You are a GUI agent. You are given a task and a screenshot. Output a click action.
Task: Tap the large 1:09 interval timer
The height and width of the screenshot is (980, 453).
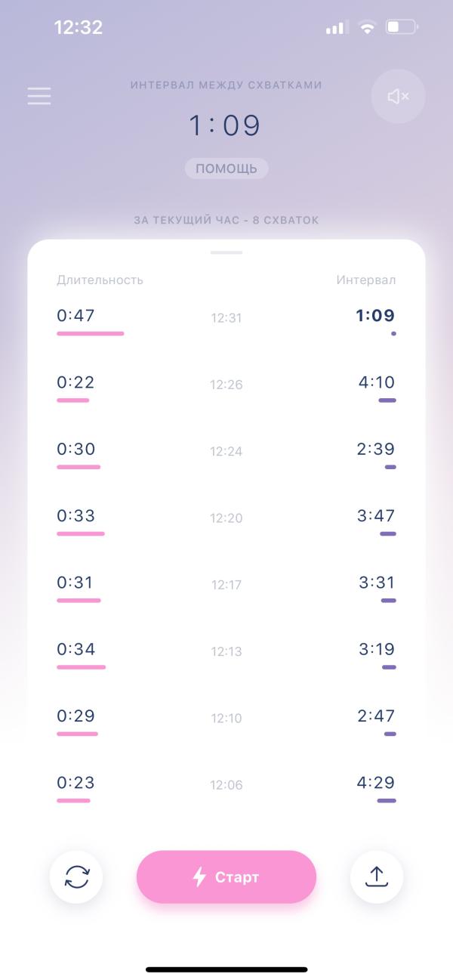pyautogui.click(x=225, y=125)
